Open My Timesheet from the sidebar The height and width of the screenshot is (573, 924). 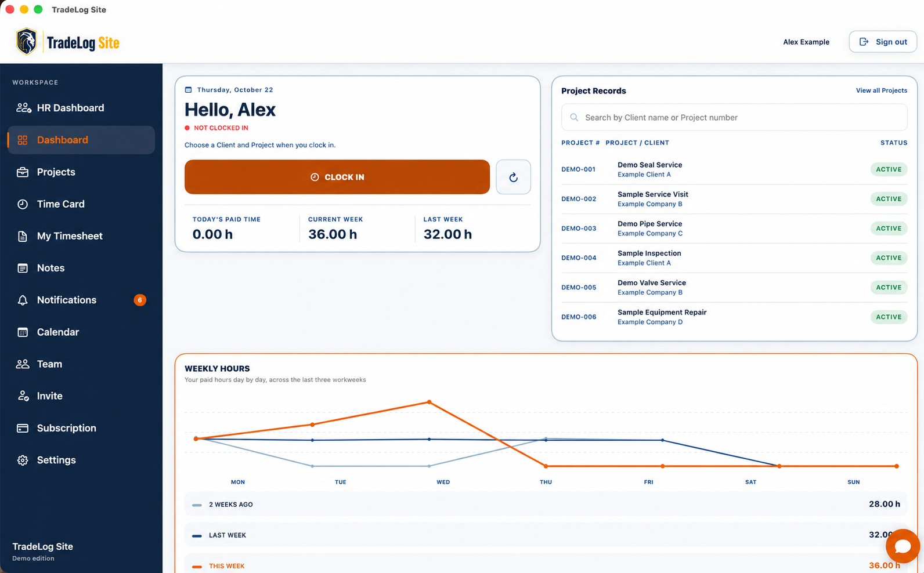[81, 236]
